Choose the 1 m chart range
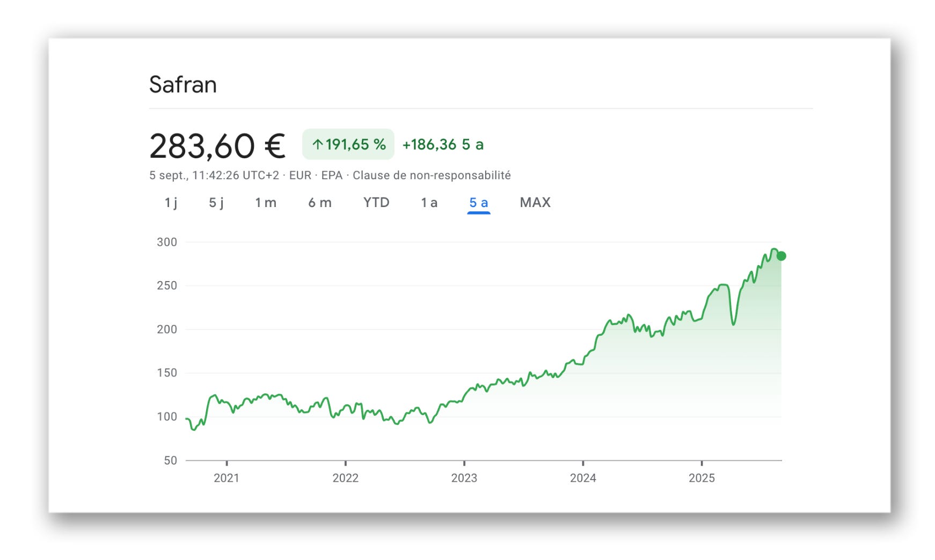This screenshot has height=560, width=935. [x=266, y=203]
